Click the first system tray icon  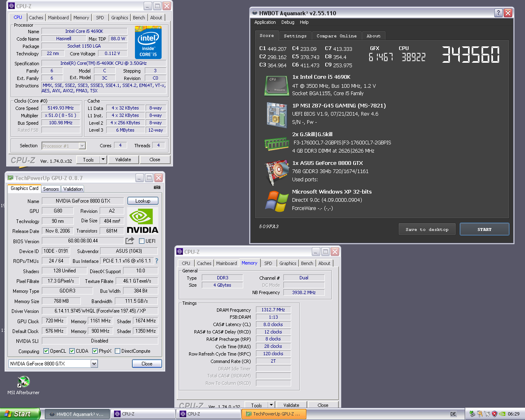tap(472, 414)
